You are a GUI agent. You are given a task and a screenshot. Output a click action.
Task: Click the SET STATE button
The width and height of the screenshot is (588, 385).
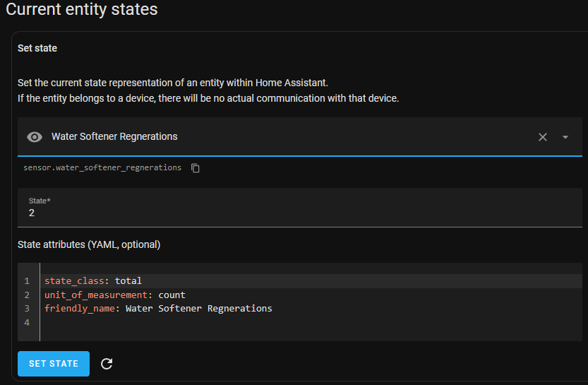(54, 364)
